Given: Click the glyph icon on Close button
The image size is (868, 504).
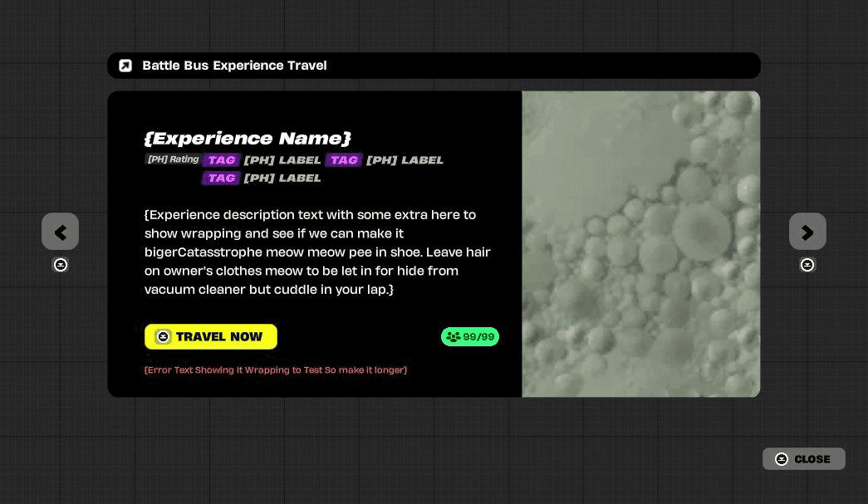Looking at the screenshot, I should [782, 459].
